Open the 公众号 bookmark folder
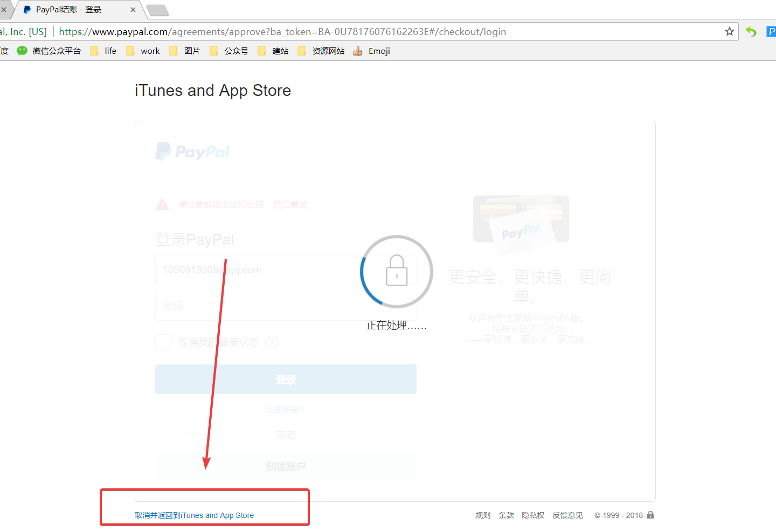This screenshot has height=532, width=776. 229,51
